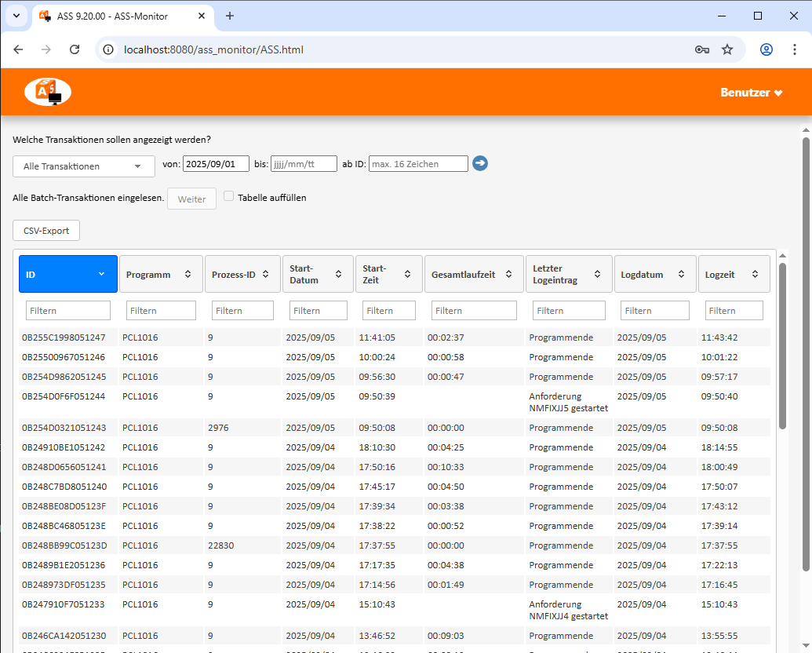Screen dimensions: 812x653
Task: Select transaction ID 0B24910BE1051242
Action: coord(64,447)
